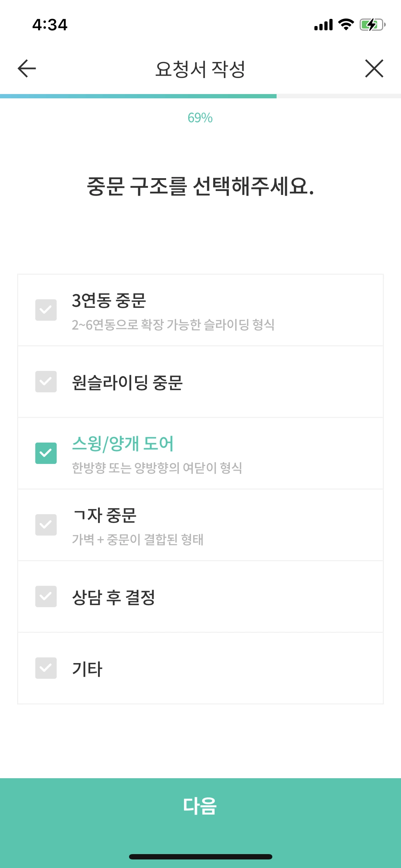
Task: Tap the 기타 row label
Action: [x=87, y=668]
